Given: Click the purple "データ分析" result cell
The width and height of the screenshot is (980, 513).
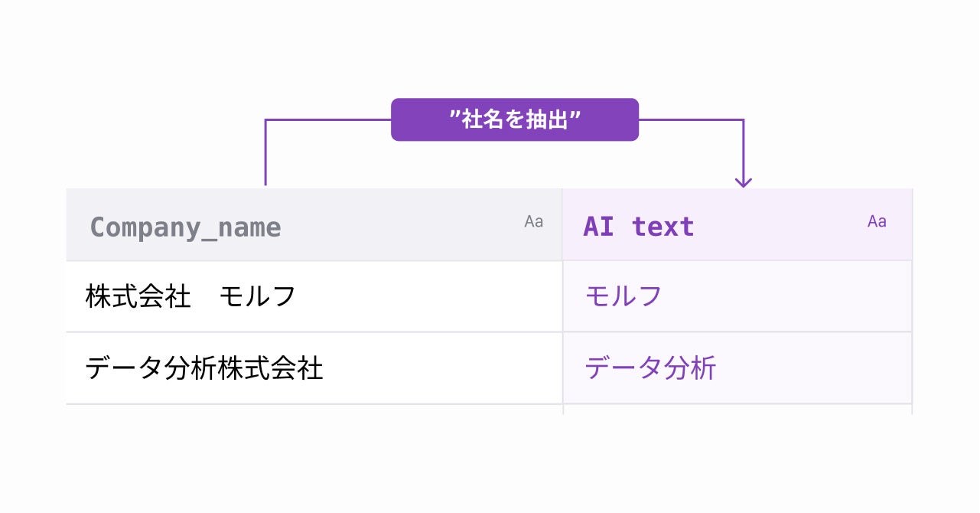Looking at the screenshot, I should point(651,368).
